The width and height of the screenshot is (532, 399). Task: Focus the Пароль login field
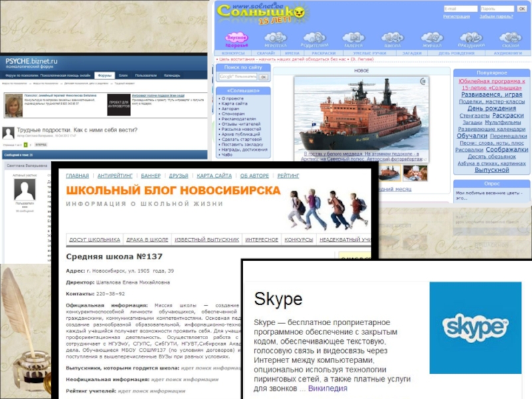click(x=497, y=9)
